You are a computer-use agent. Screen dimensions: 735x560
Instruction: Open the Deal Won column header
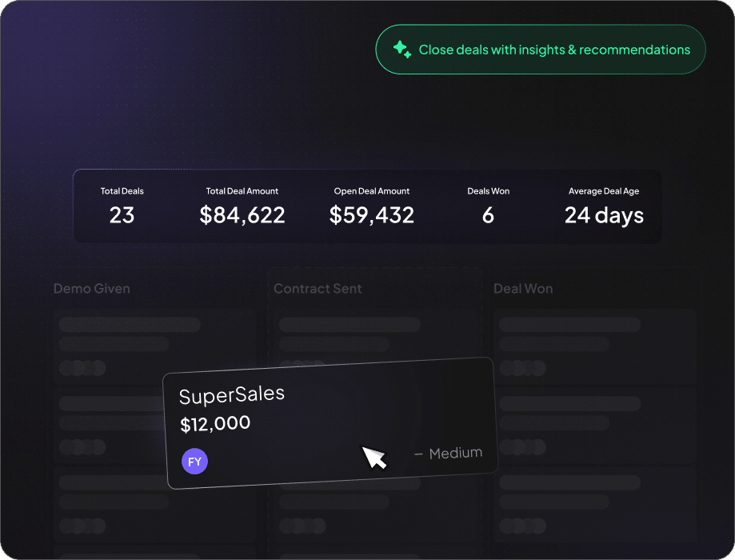click(523, 289)
